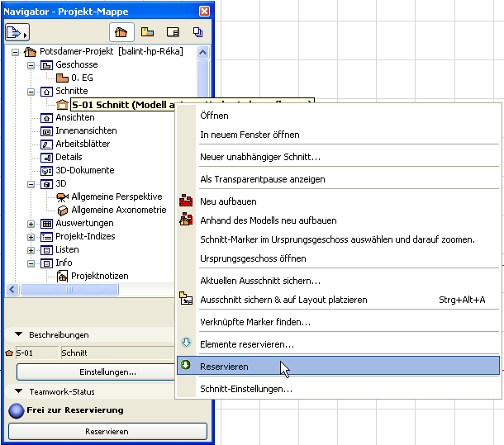The width and height of the screenshot is (504, 445).
Task: Click the Auswertungen table icon
Action: click(x=46, y=224)
